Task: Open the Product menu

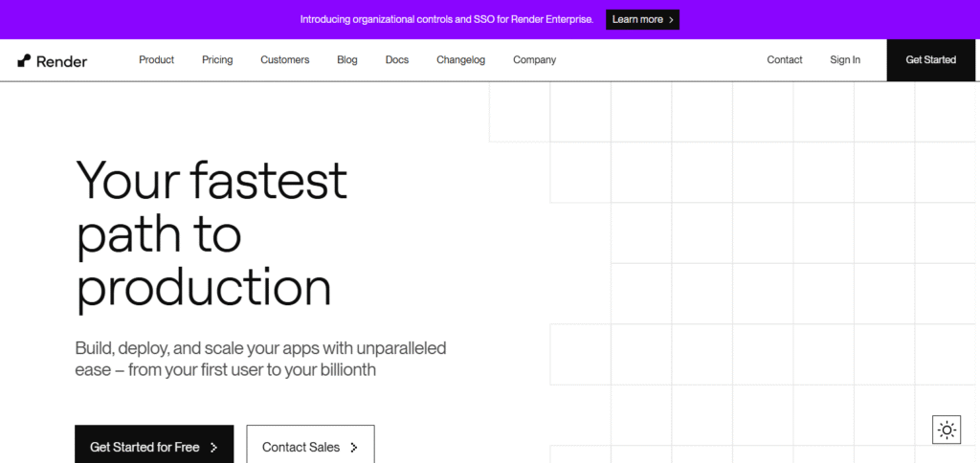Action: pyautogui.click(x=156, y=60)
